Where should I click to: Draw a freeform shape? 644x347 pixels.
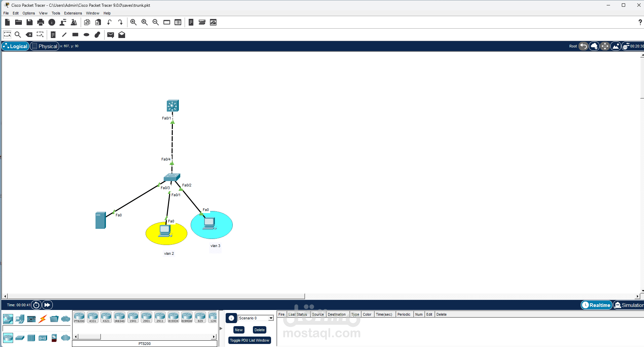coord(98,34)
